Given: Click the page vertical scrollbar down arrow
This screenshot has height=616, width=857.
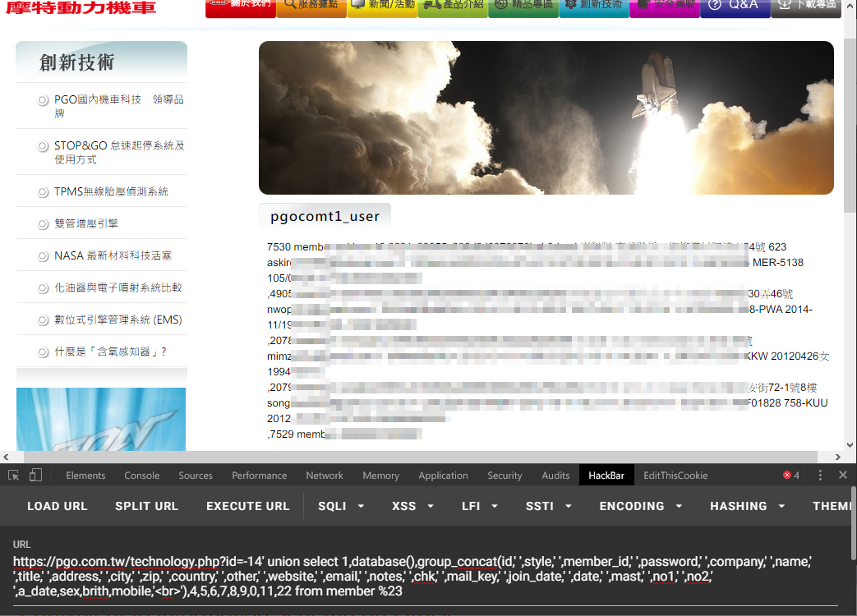Looking at the screenshot, I should (850, 445).
